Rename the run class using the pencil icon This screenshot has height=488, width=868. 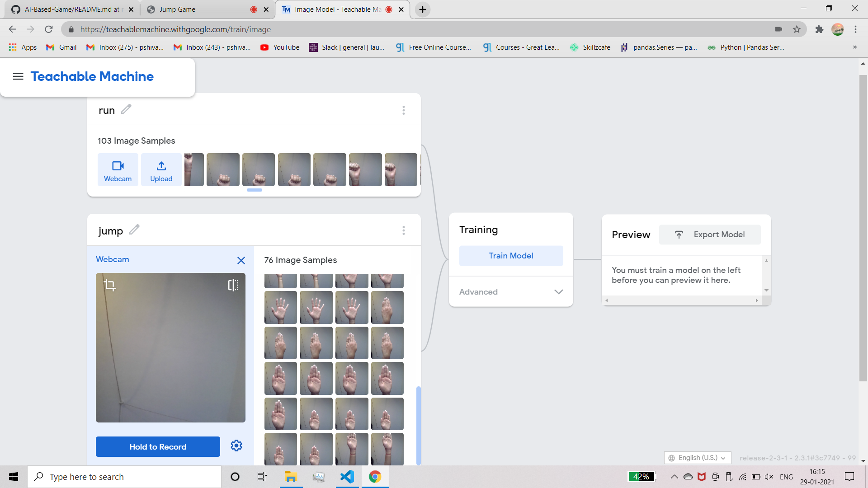point(127,109)
